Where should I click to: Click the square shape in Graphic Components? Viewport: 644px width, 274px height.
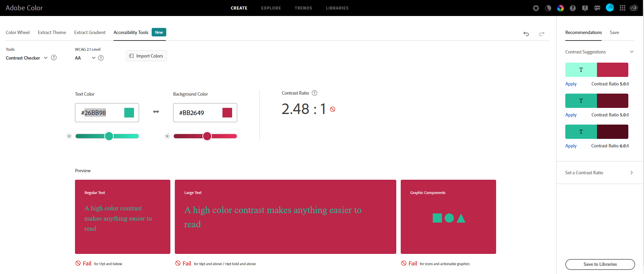(x=437, y=218)
